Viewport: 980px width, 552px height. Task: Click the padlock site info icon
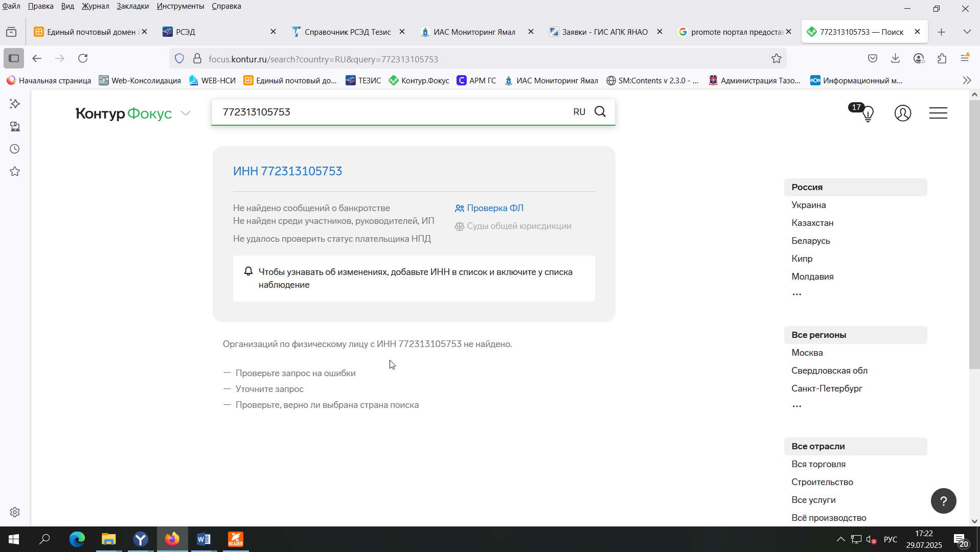click(197, 59)
